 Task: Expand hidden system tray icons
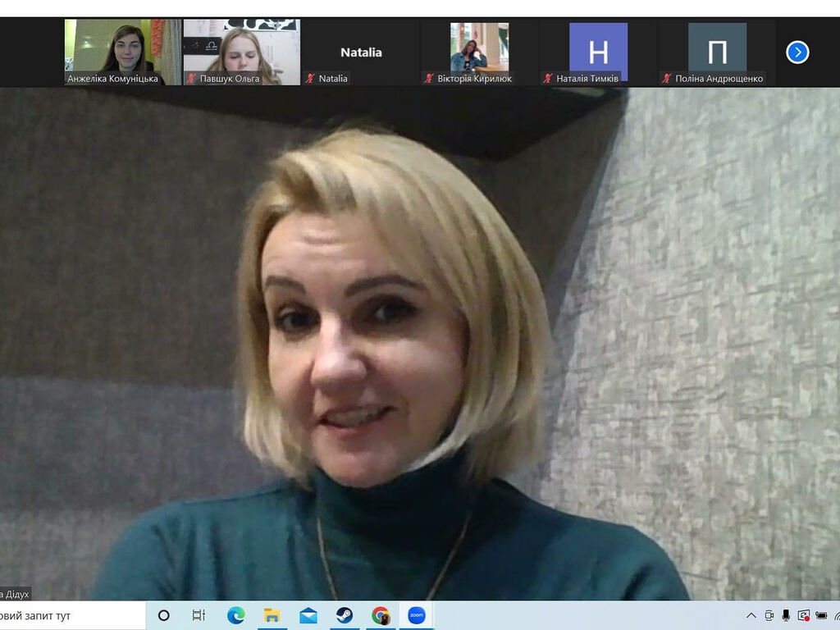click(x=751, y=615)
